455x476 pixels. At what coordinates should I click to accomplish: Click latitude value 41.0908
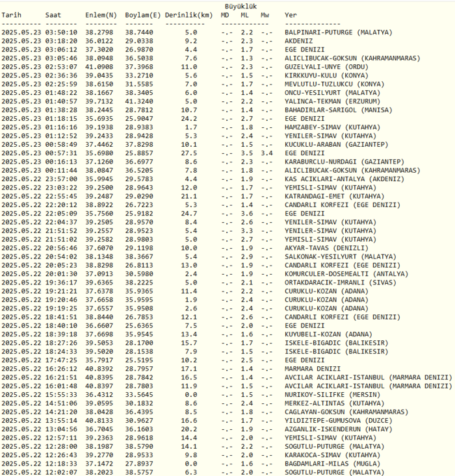[99, 67]
